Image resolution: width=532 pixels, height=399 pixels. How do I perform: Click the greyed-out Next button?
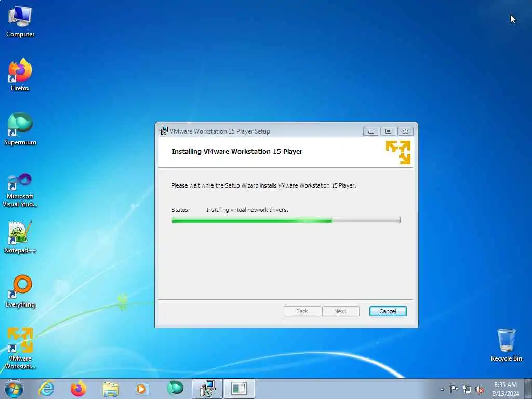(341, 311)
